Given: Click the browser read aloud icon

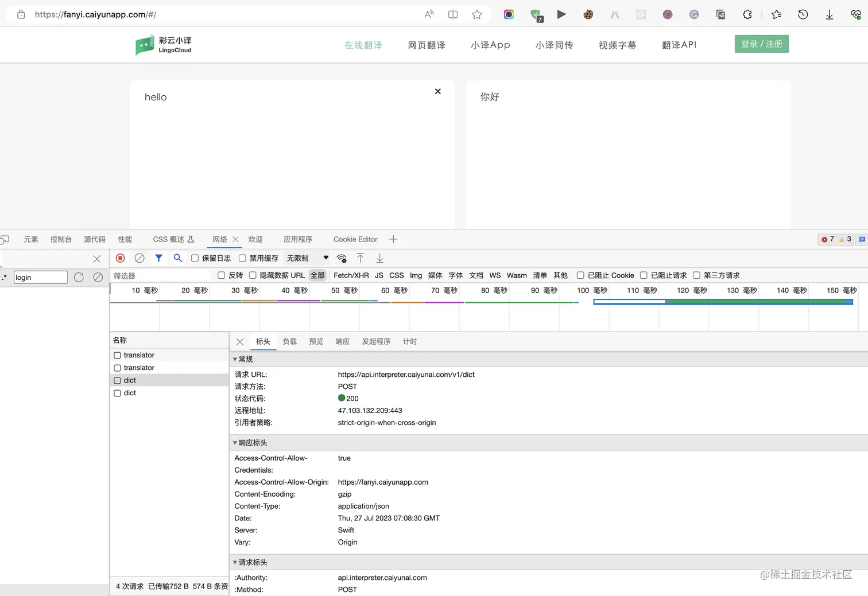Looking at the screenshot, I should 429,14.
